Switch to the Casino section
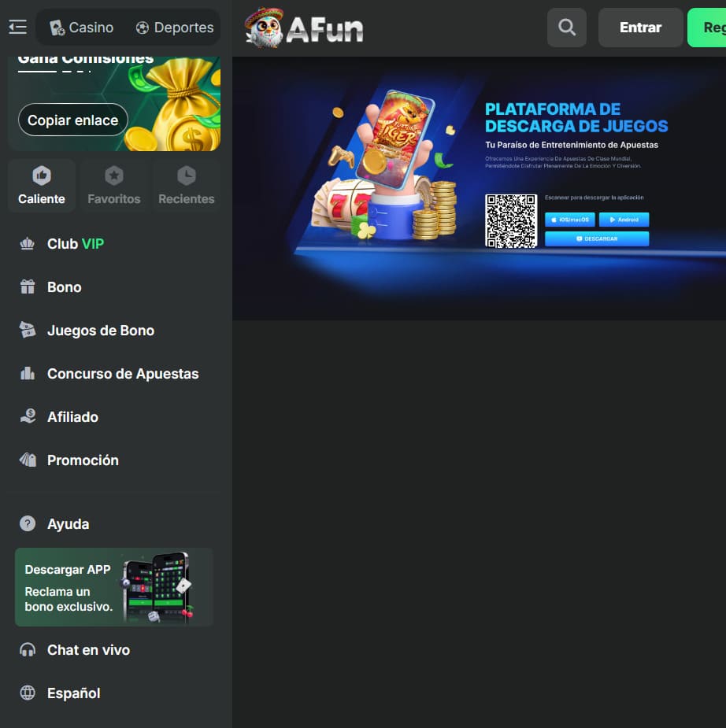This screenshot has height=728, width=726. tap(82, 28)
